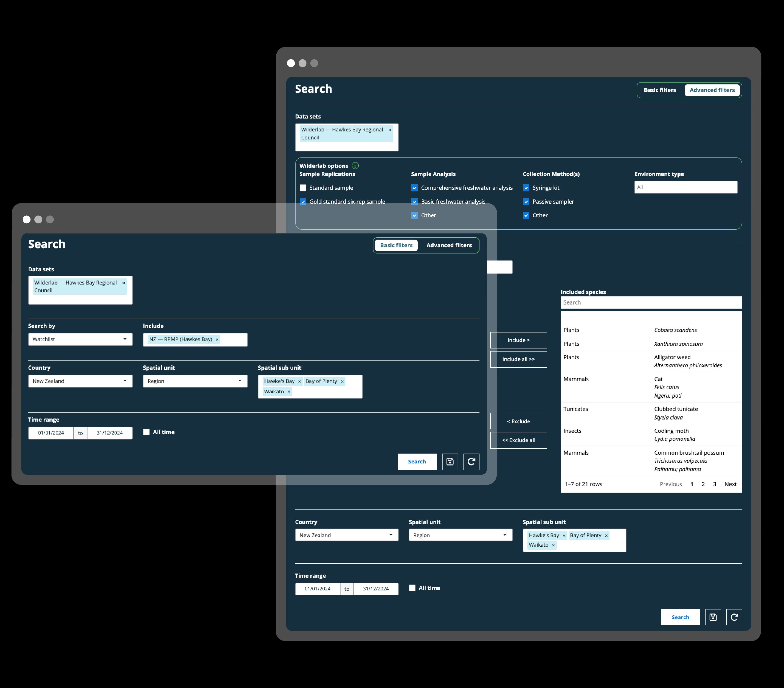Select the Common brushtail possum row
784x688 pixels.
tap(651, 461)
